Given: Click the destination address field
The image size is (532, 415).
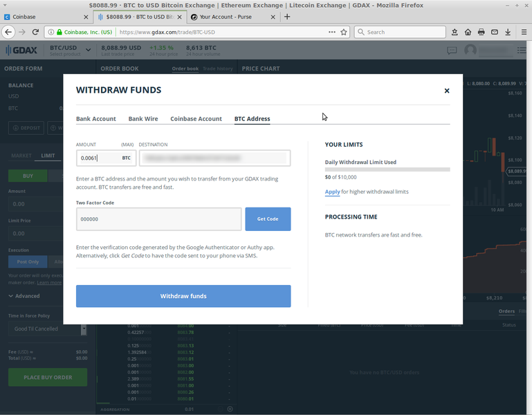Looking at the screenshot, I should 214,158.
